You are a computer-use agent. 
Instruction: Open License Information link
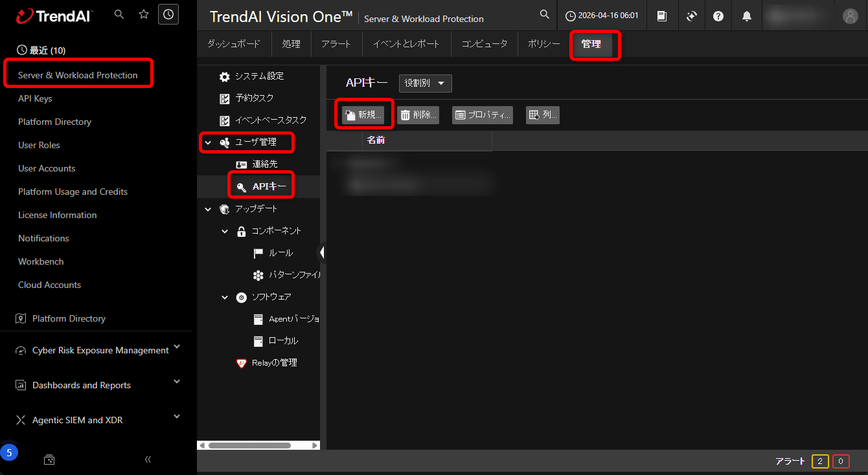coord(57,215)
